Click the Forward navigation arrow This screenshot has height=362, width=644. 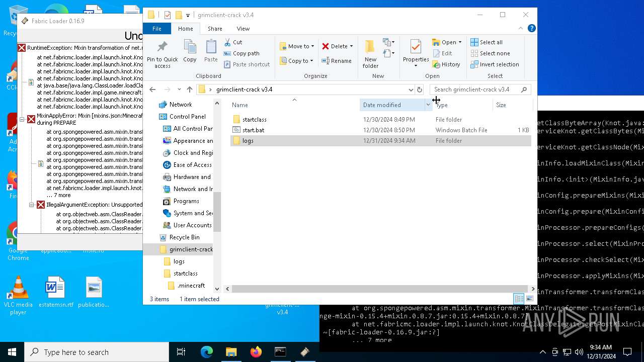[x=167, y=89]
